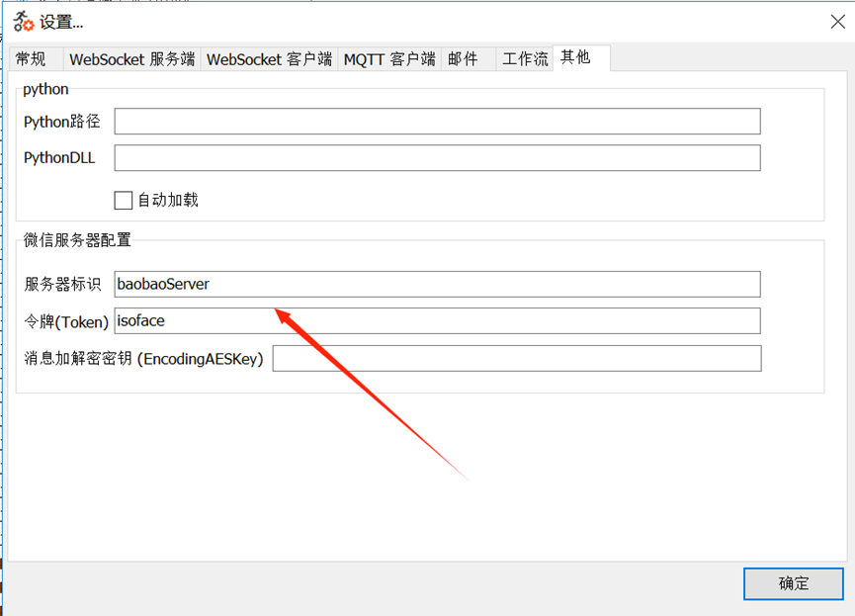Select the WebSocket 客户端 tab

coord(269,59)
